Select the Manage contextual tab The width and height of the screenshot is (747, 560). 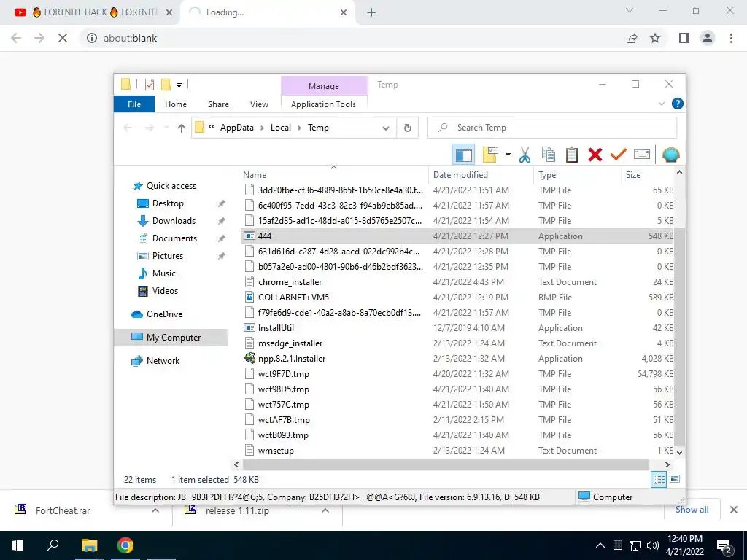[323, 86]
